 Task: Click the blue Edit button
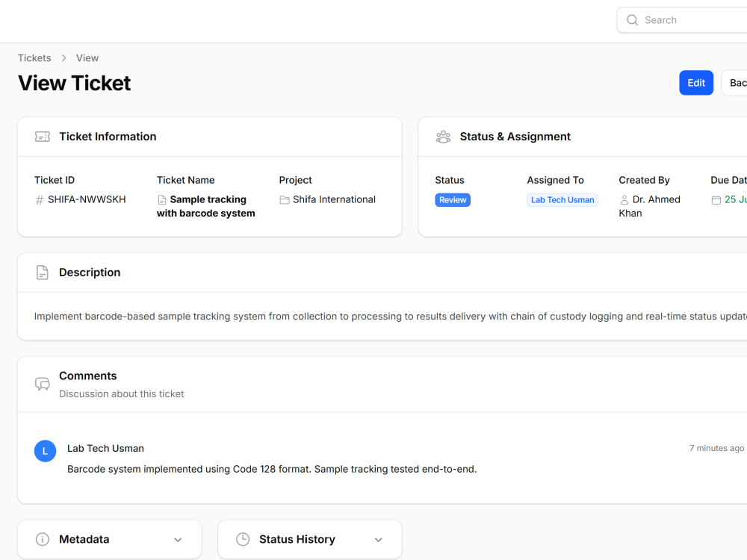696,83
